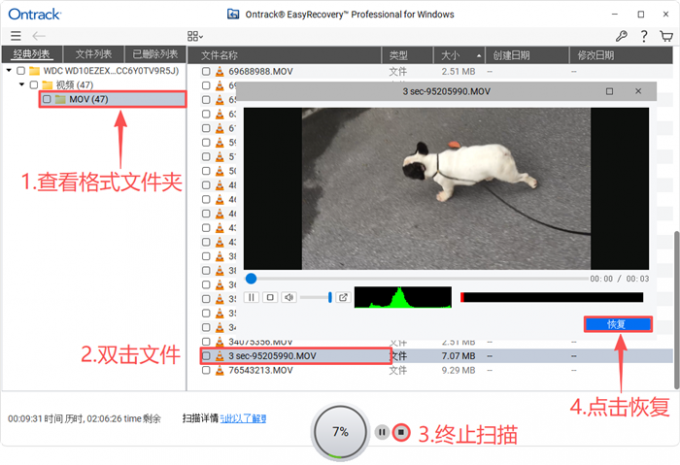Viewport: 680px width, 465px height.
Task: Mute the preview with speaker icon
Action: click(x=289, y=297)
